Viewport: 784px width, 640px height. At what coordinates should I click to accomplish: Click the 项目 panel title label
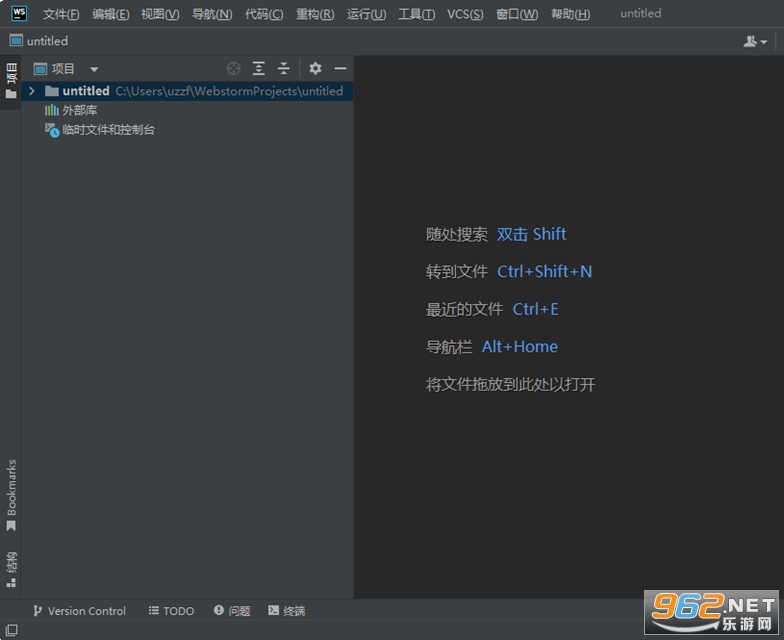coord(63,68)
